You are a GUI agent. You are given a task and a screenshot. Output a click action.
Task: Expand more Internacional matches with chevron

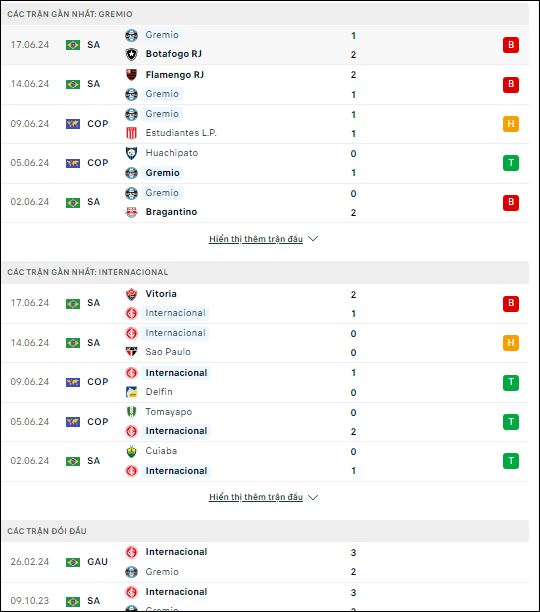(313, 497)
